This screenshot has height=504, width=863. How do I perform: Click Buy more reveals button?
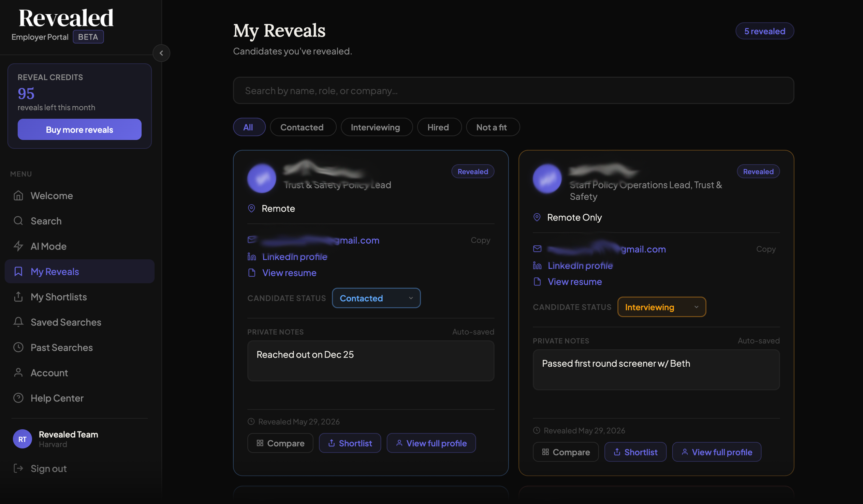click(79, 129)
